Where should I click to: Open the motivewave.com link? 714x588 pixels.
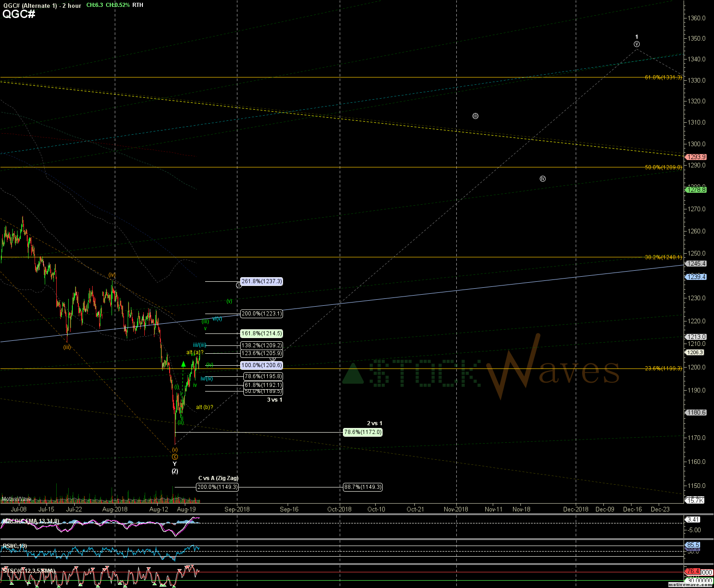[x=690, y=585]
